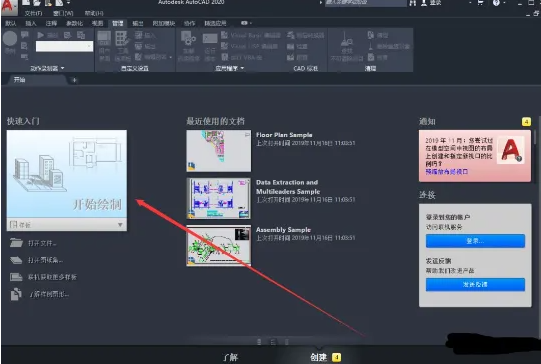This screenshot has width=541, height=364.
Task: Switch to the 附加模块 ribbon tab
Action: point(164,23)
